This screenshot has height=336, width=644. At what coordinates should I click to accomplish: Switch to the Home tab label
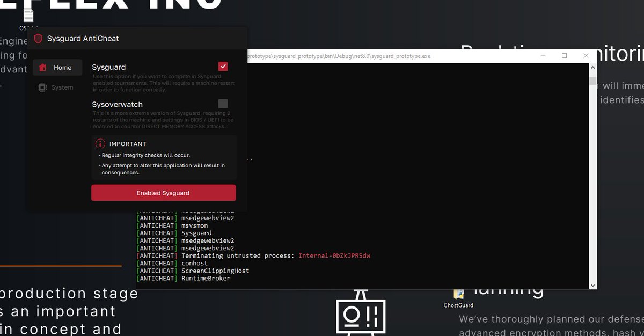pos(62,68)
